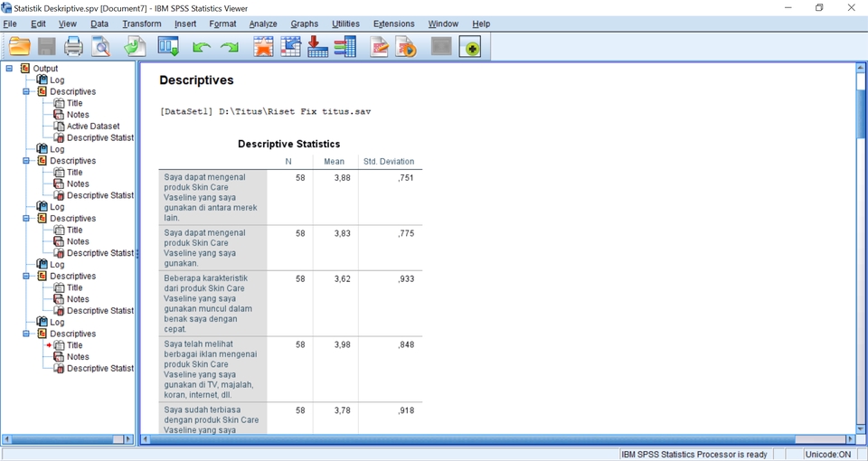Open the Edit menu

click(x=38, y=24)
